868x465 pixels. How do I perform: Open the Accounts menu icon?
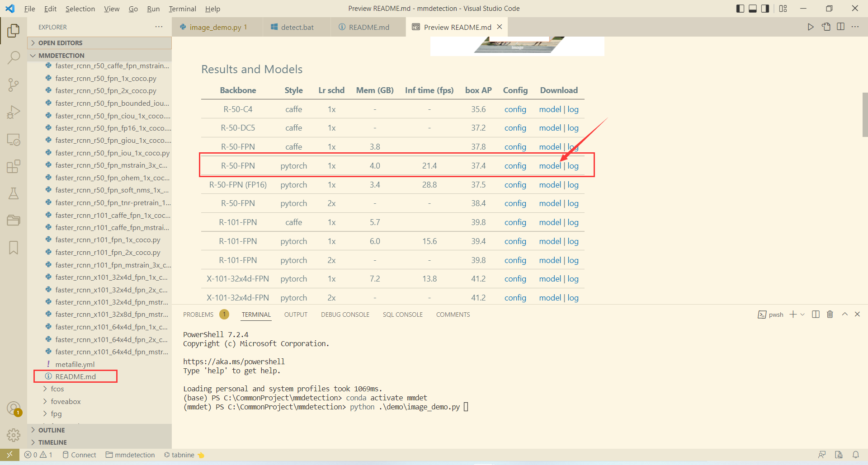(14, 409)
